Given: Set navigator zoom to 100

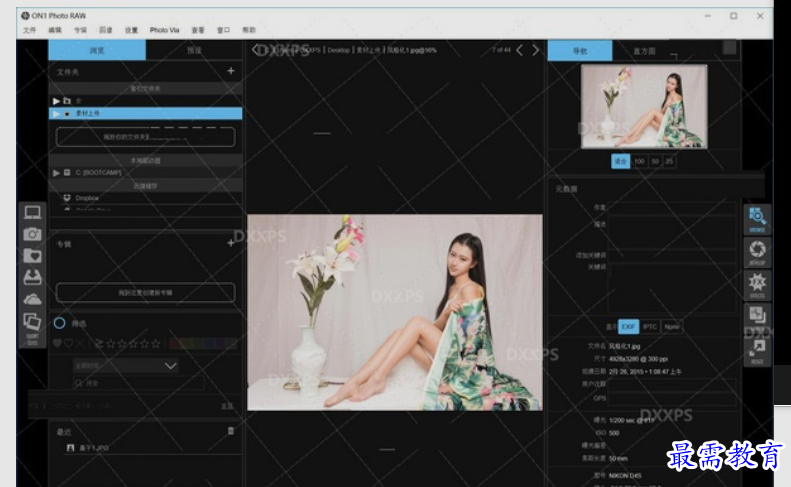Looking at the screenshot, I should click(x=638, y=161).
